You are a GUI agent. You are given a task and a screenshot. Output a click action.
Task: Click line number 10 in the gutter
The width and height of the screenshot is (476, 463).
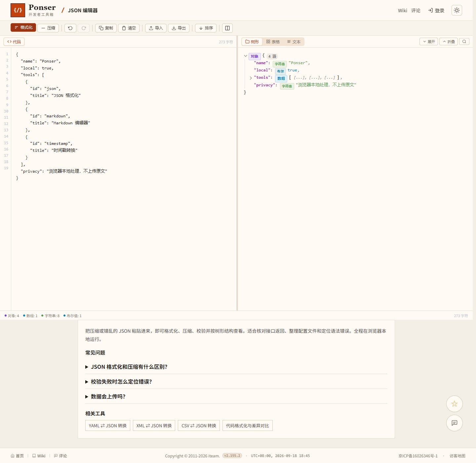click(6, 111)
